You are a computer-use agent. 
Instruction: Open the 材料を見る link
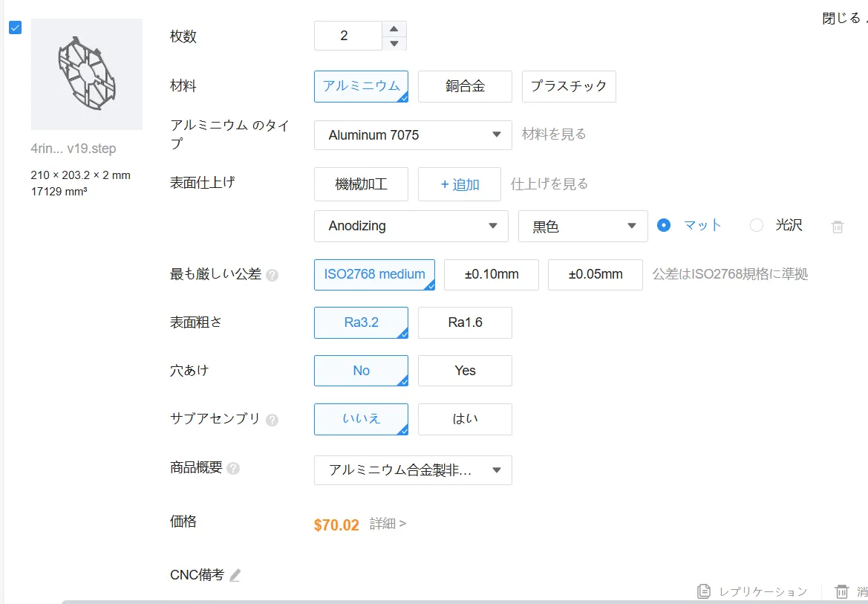(x=554, y=134)
